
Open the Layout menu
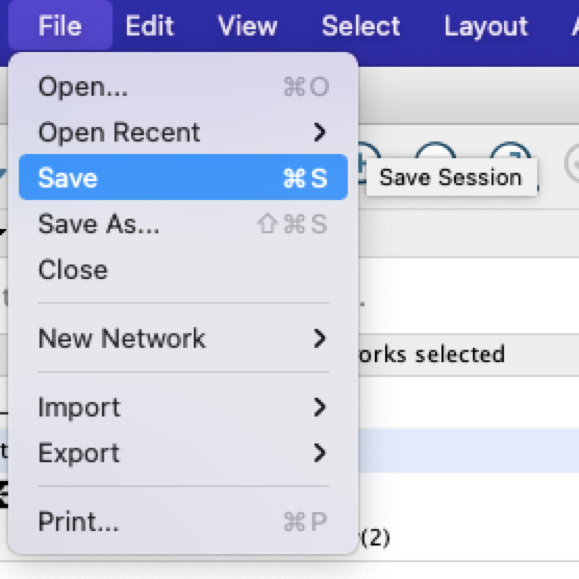[486, 26]
